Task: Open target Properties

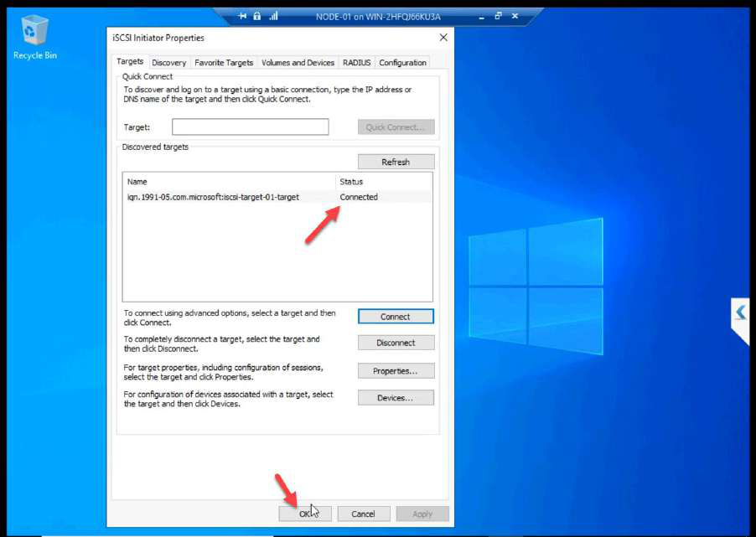Action: [396, 370]
